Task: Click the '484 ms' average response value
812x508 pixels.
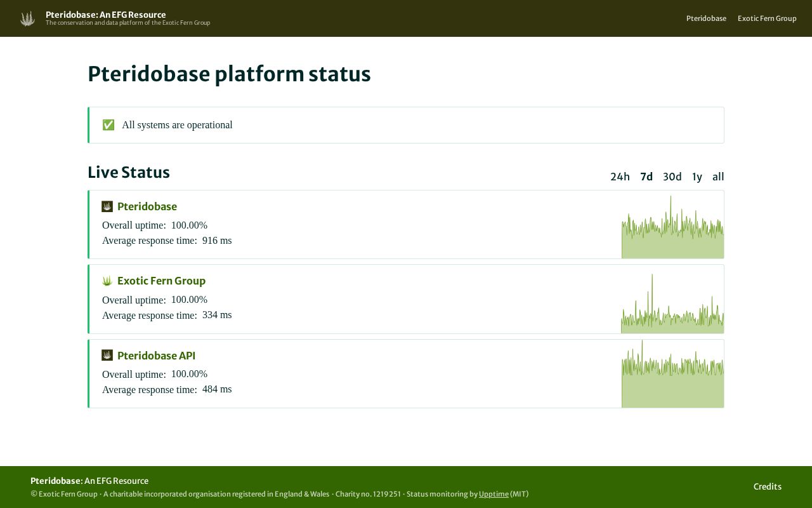Action: pos(217,389)
